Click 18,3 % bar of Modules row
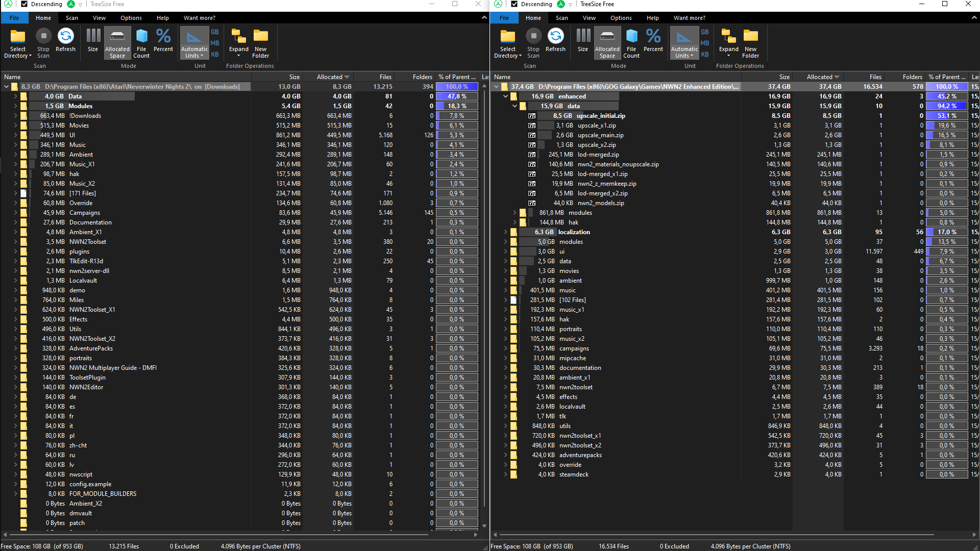The width and height of the screenshot is (980, 551). [457, 106]
